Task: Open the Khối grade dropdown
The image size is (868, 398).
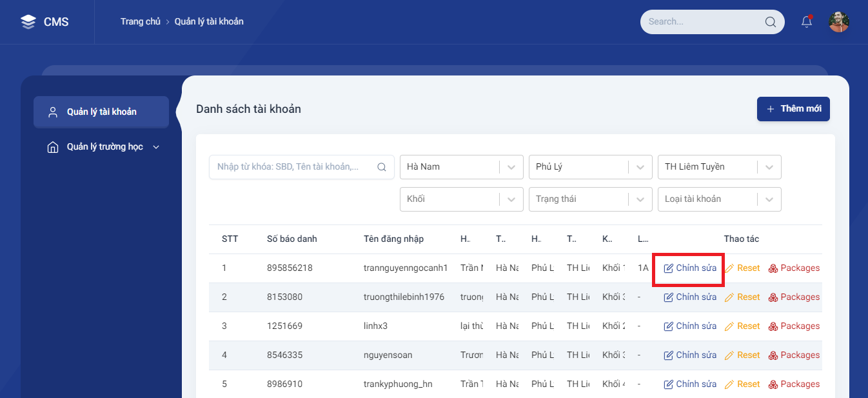Action: pyautogui.click(x=462, y=199)
